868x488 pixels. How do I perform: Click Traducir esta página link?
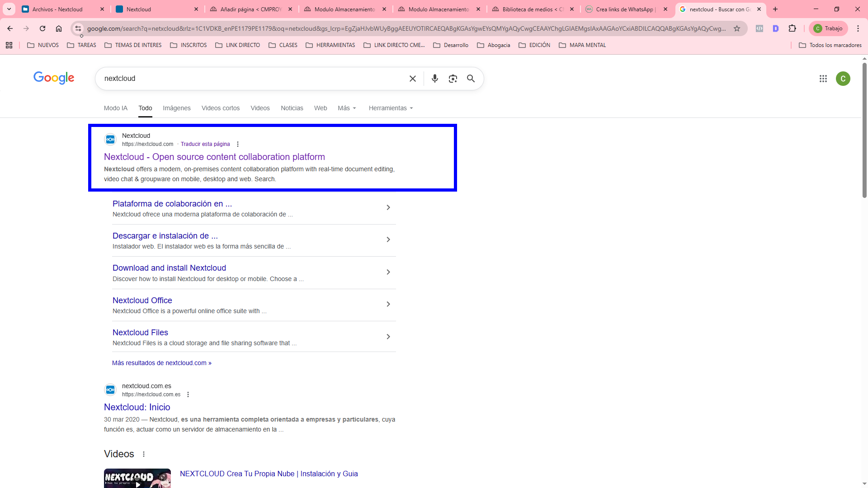(205, 144)
